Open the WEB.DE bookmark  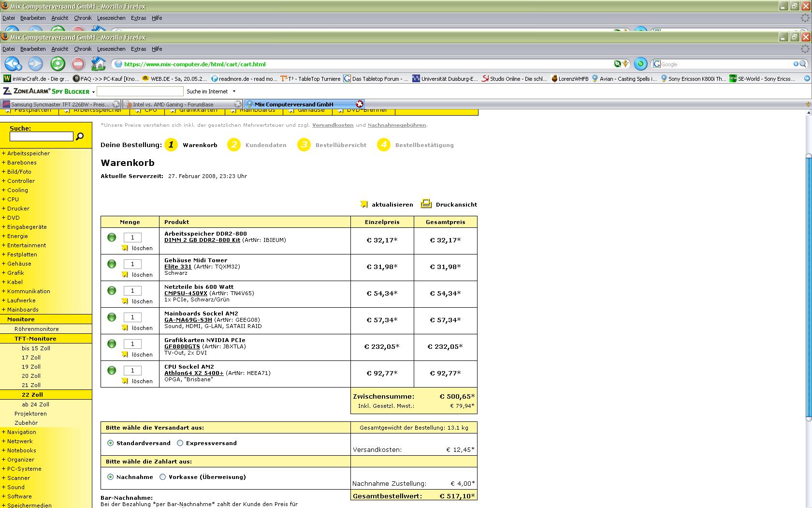tap(174, 78)
